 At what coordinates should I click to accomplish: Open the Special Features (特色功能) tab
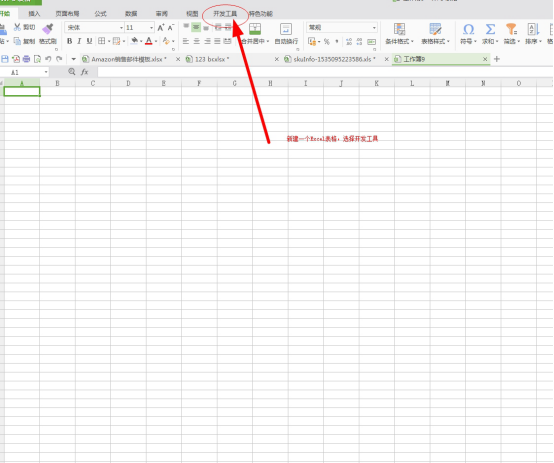click(261, 14)
